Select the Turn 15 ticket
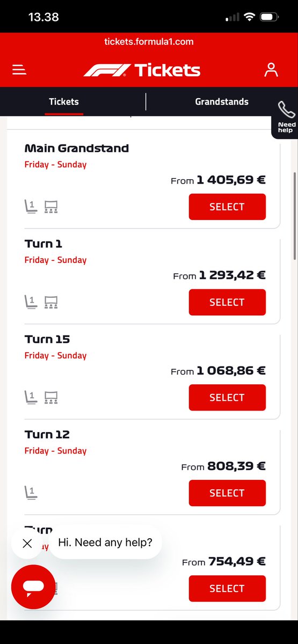 coord(227,398)
